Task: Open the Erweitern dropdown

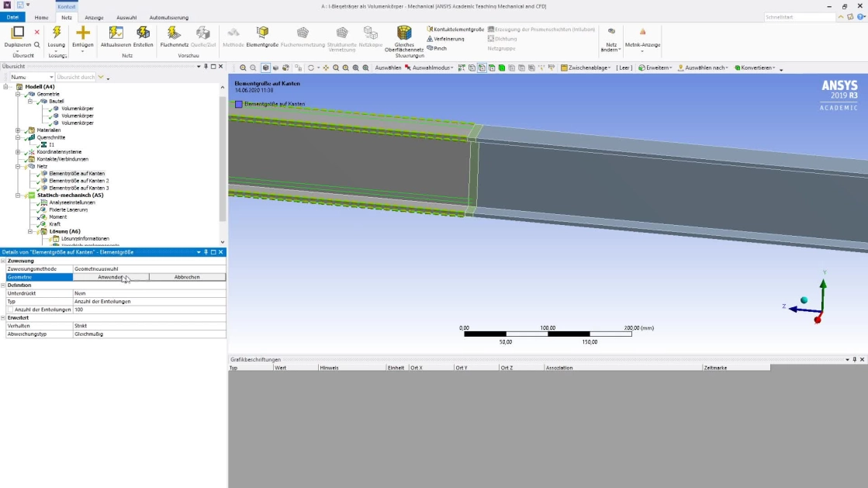Action: (x=655, y=67)
